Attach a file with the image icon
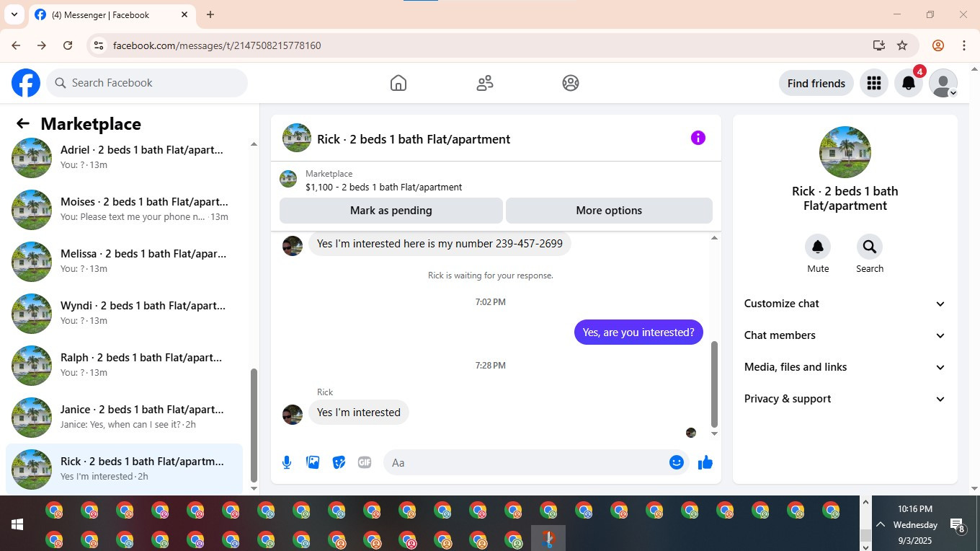This screenshot has height=551, width=980. point(313,462)
